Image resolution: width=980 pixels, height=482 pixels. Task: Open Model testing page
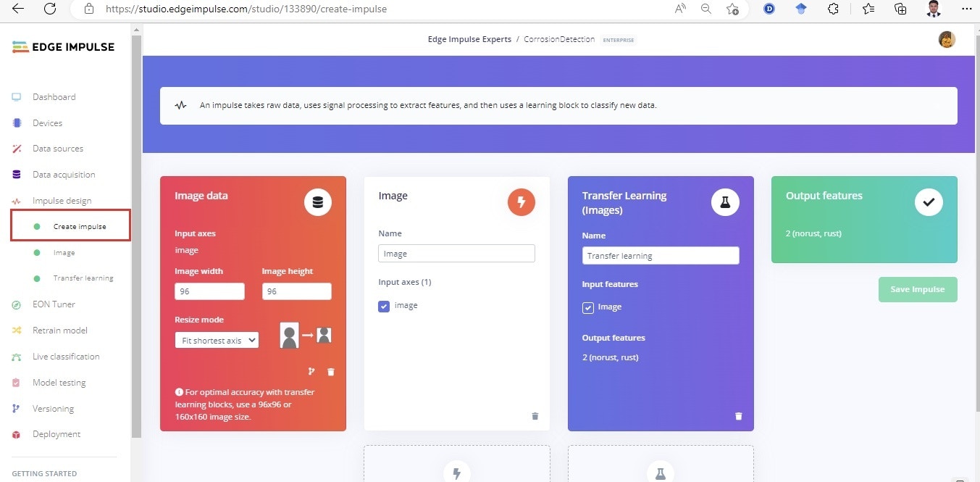(59, 383)
